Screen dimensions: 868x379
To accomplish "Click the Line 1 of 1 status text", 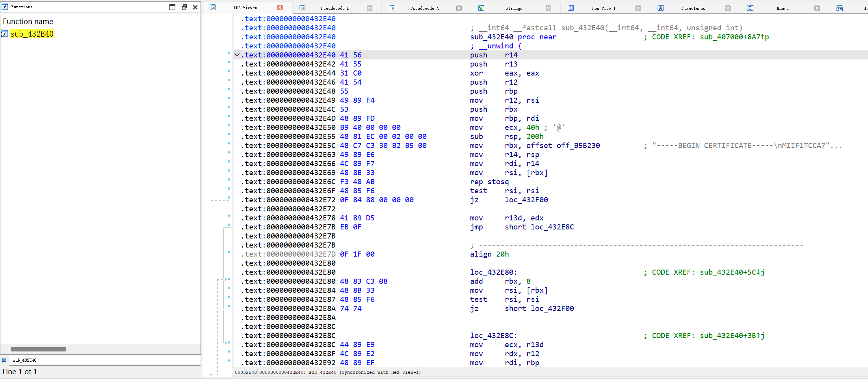I will [20, 372].
